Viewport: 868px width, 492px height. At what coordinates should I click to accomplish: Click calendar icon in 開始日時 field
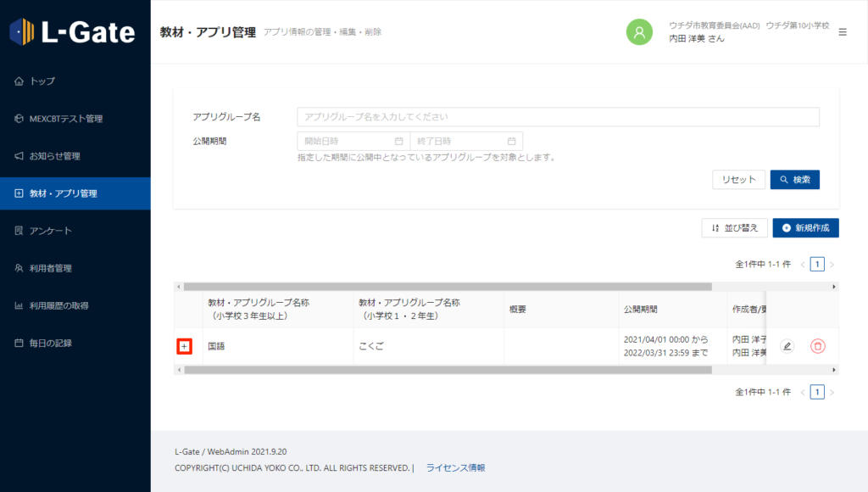tap(399, 141)
